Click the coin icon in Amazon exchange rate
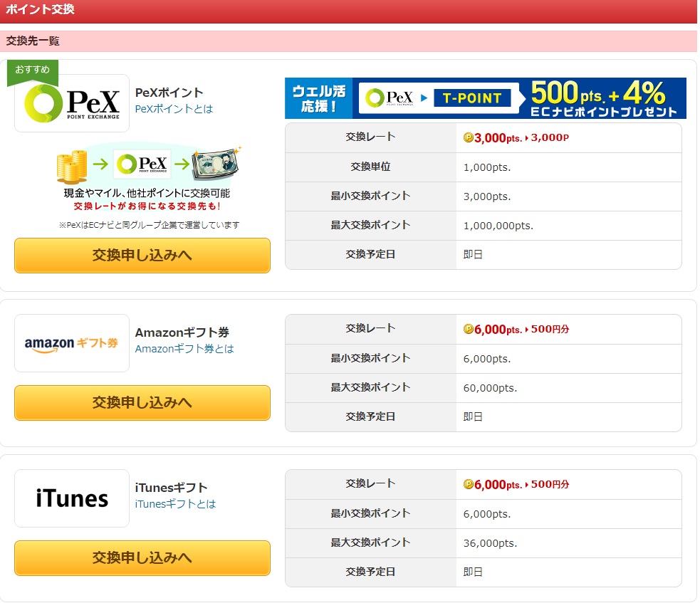Image resolution: width=700 pixels, height=603 pixels. point(469,329)
